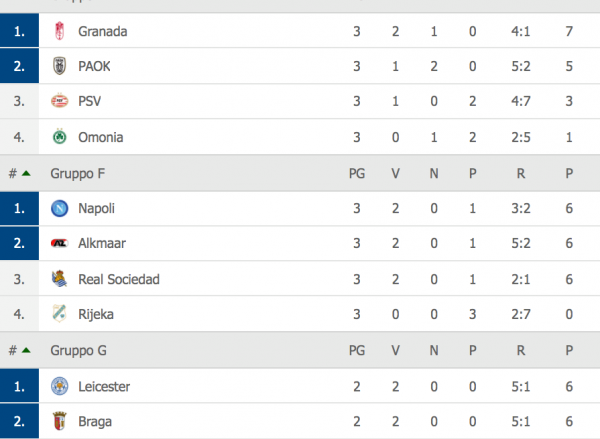
Task: Click the Rijeka club logo
Action: [x=59, y=314]
